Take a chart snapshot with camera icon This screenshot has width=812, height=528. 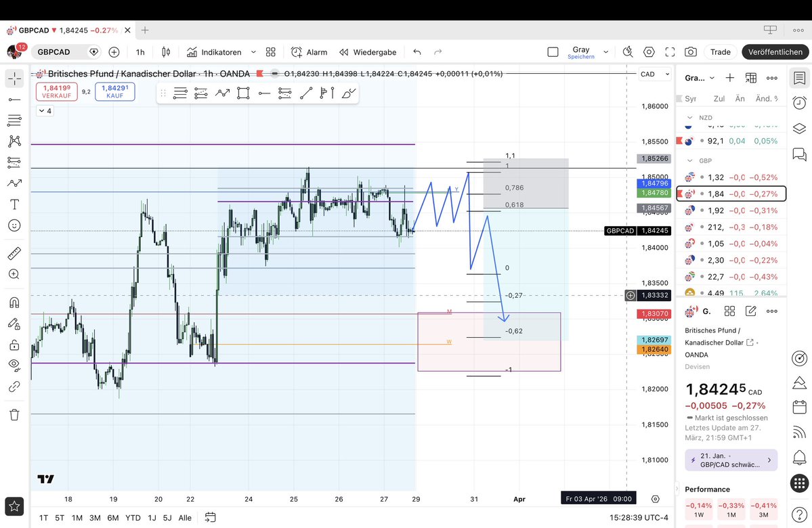coord(690,52)
